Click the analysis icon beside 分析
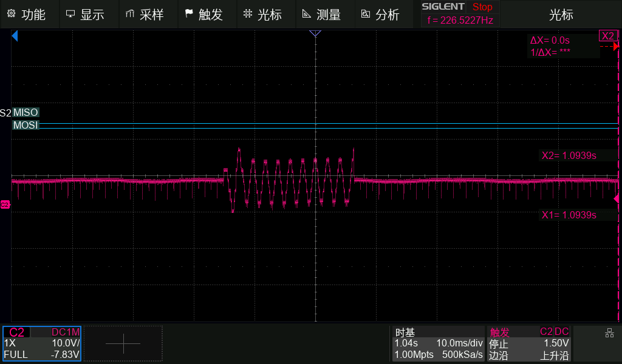The width and height of the screenshot is (622, 364). 365,14
